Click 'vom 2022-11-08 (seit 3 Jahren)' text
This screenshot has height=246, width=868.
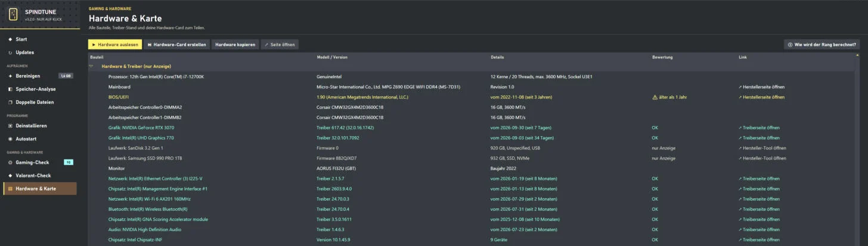(x=520, y=97)
